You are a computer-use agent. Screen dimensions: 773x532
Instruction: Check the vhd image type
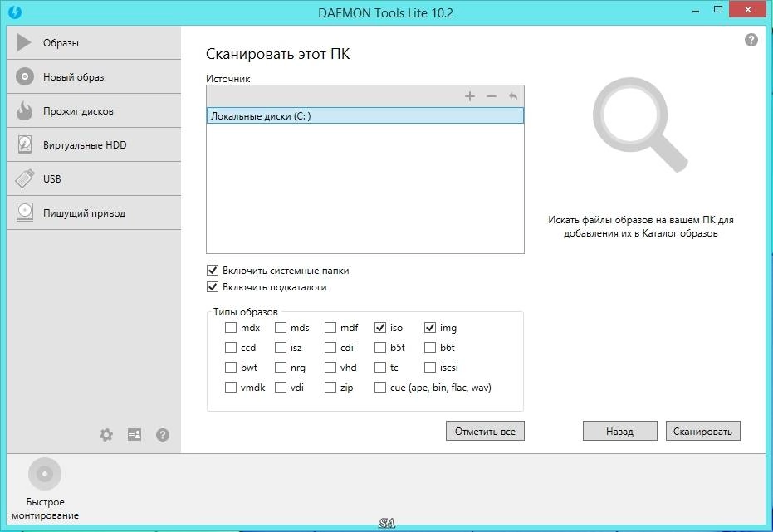tap(330, 367)
